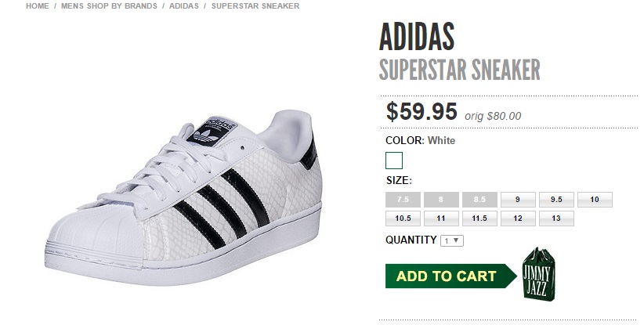This screenshot has width=644, height=325.
Task: Choose shoe size 9
Action: (x=518, y=200)
